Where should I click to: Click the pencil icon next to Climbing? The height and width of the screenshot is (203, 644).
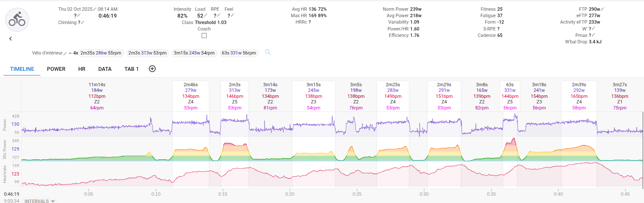[83, 22]
